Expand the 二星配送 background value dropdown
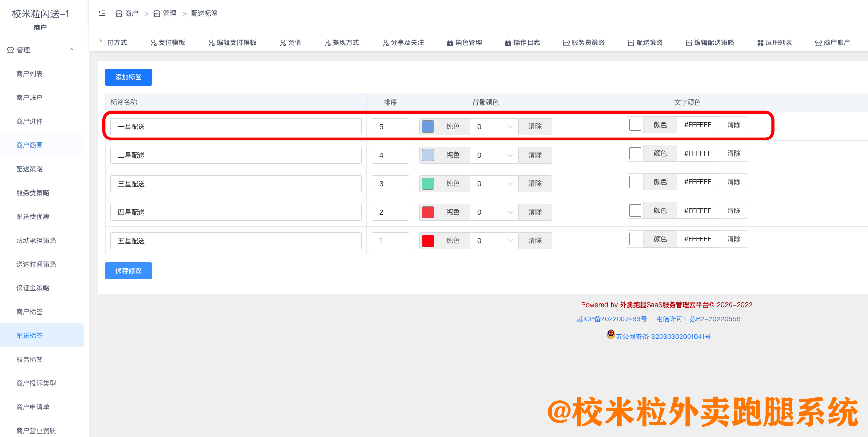This screenshot has height=437, width=868. click(x=494, y=155)
